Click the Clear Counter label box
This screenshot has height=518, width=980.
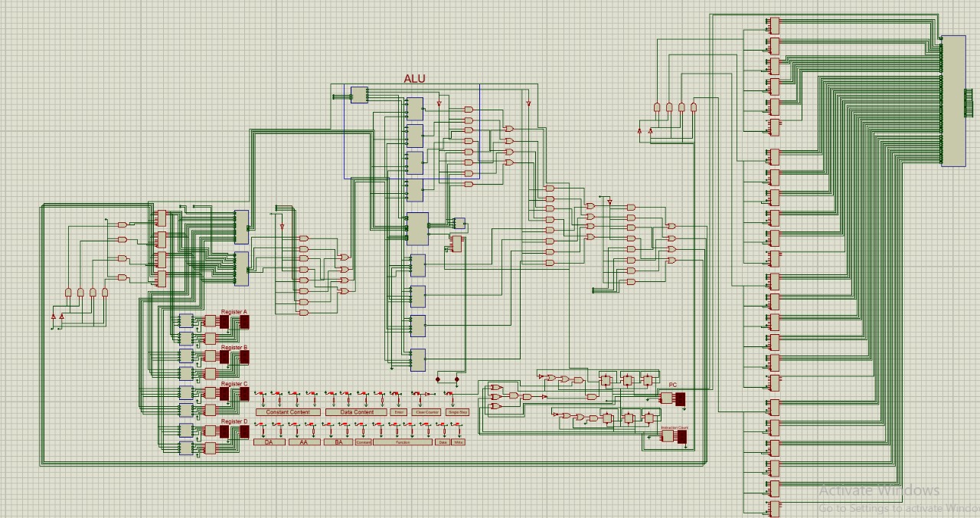(427, 412)
